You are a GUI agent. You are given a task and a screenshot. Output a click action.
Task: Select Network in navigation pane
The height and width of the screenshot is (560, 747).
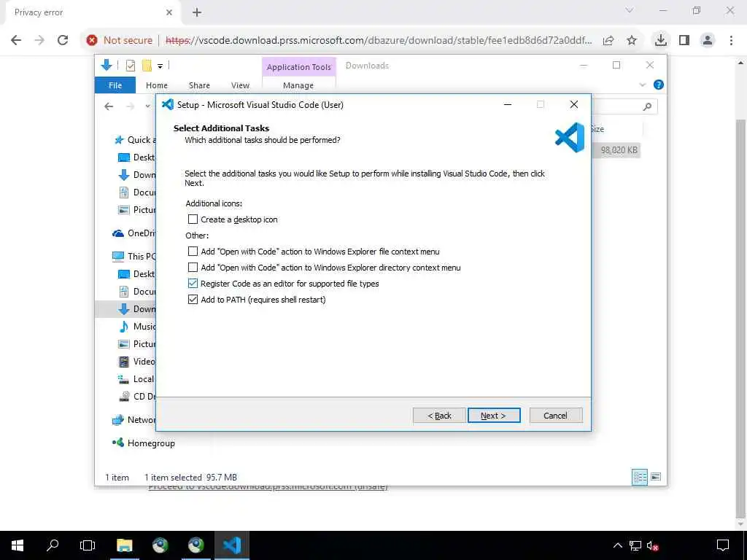(x=134, y=419)
